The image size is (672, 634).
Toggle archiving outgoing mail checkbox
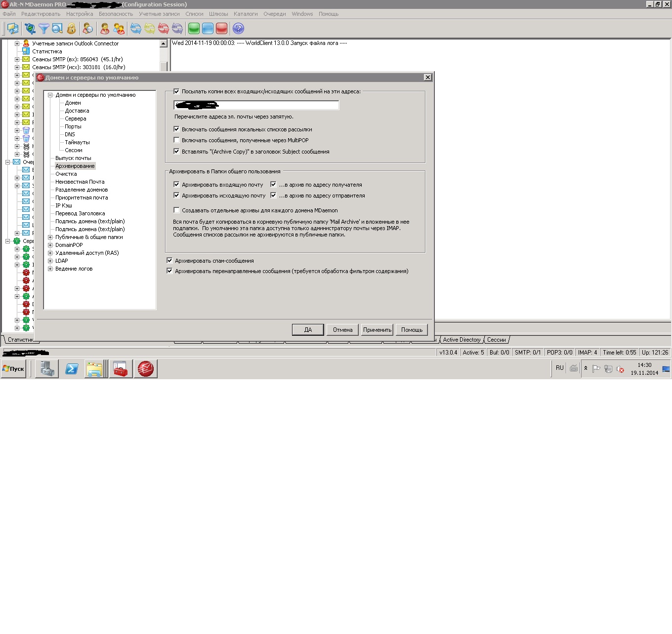point(176,195)
